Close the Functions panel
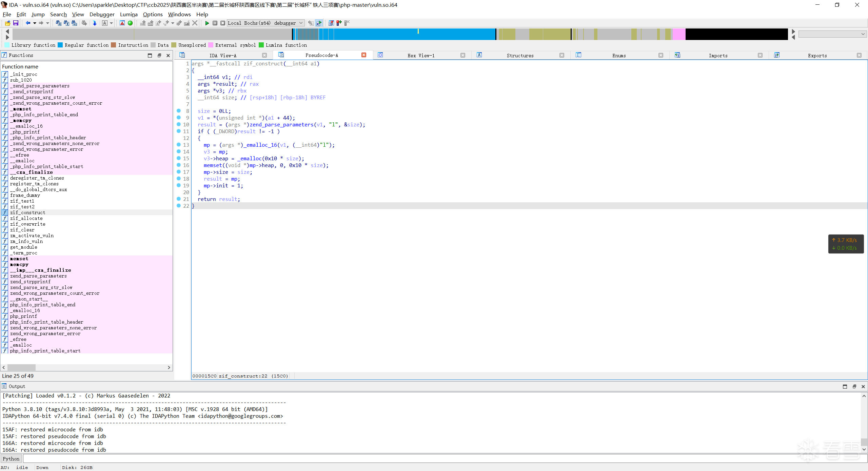This screenshot has width=868, height=471. pos(168,55)
